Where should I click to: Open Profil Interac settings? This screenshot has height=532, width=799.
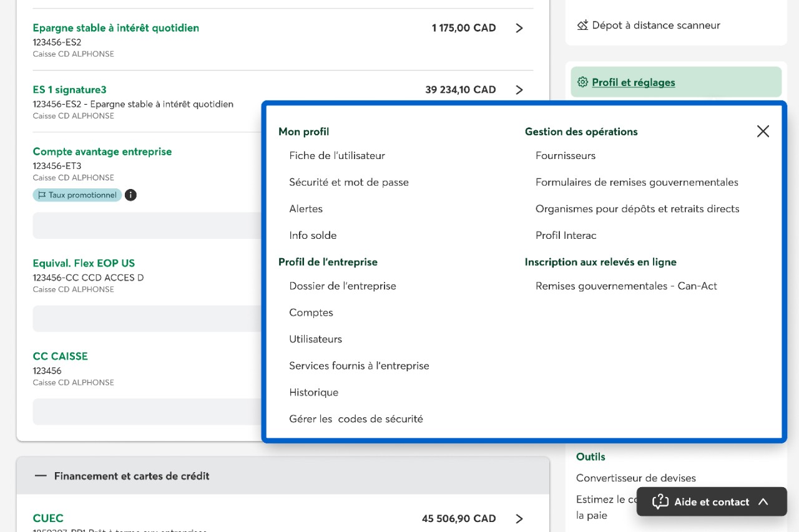coord(566,236)
